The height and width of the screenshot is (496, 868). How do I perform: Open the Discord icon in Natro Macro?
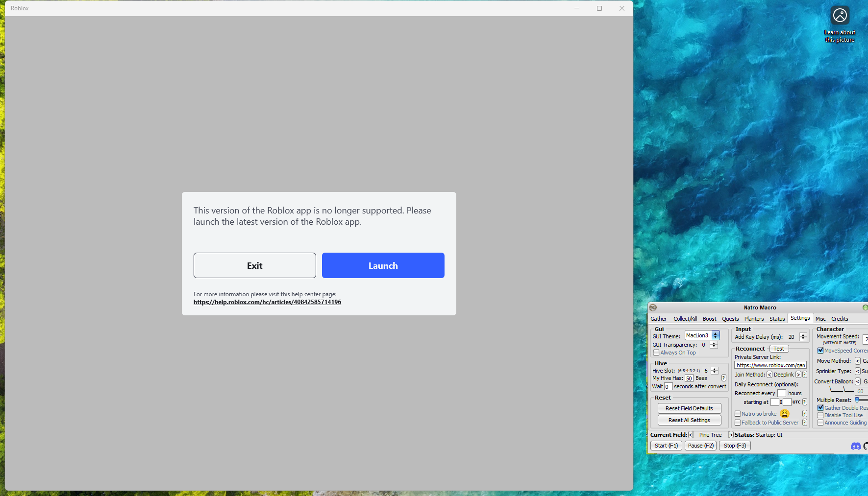click(856, 446)
